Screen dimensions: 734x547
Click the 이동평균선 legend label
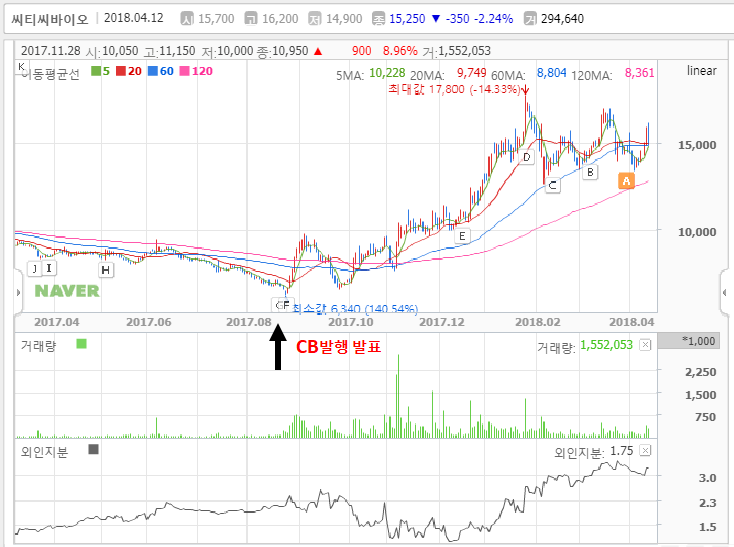(51, 73)
